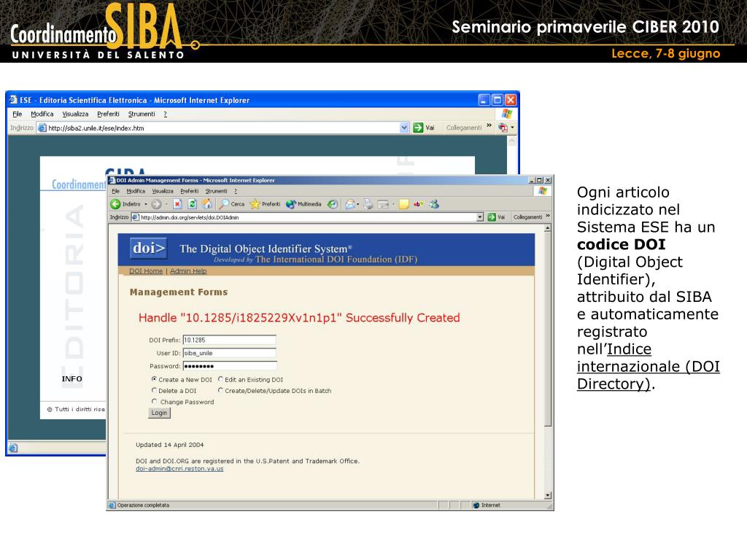
Task: Open the mail envelope toolbar icon
Action: (x=350, y=204)
